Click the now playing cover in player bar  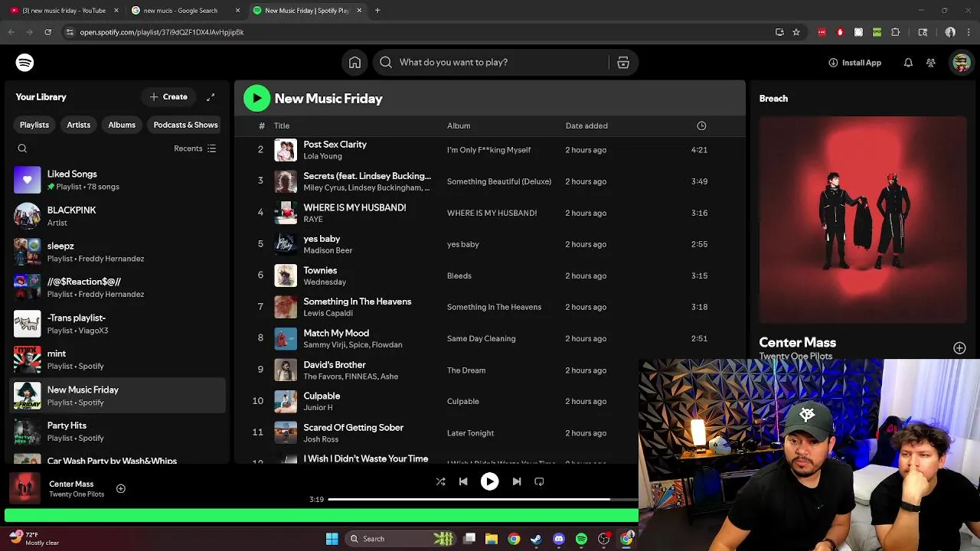[24, 488]
